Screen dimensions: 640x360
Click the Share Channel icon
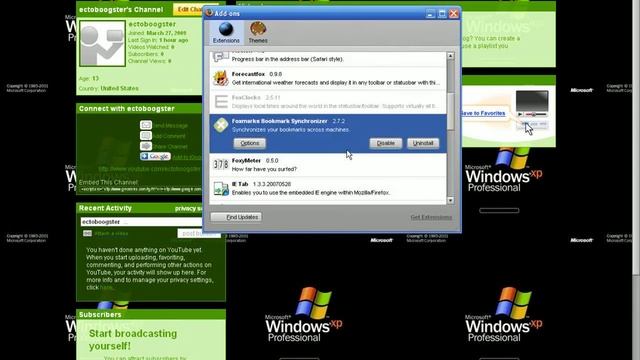[x=146, y=146]
